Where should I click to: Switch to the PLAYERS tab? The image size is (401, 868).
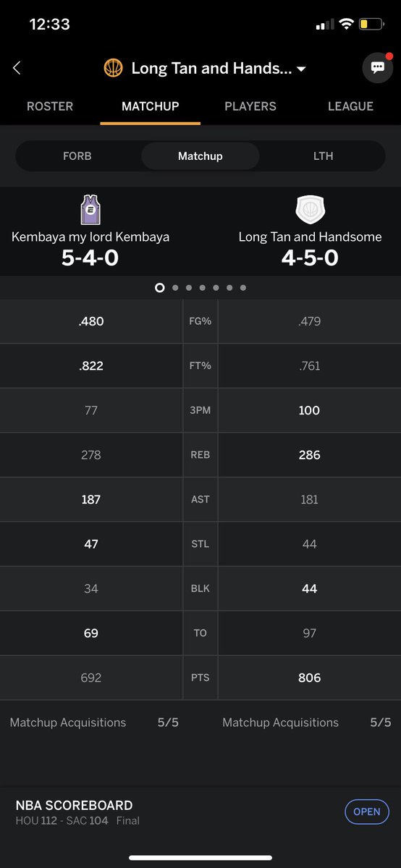[x=250, y=106]
